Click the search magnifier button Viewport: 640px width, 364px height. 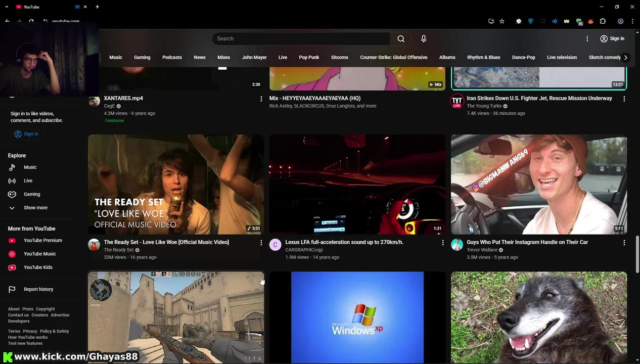(x=401, y=39)
